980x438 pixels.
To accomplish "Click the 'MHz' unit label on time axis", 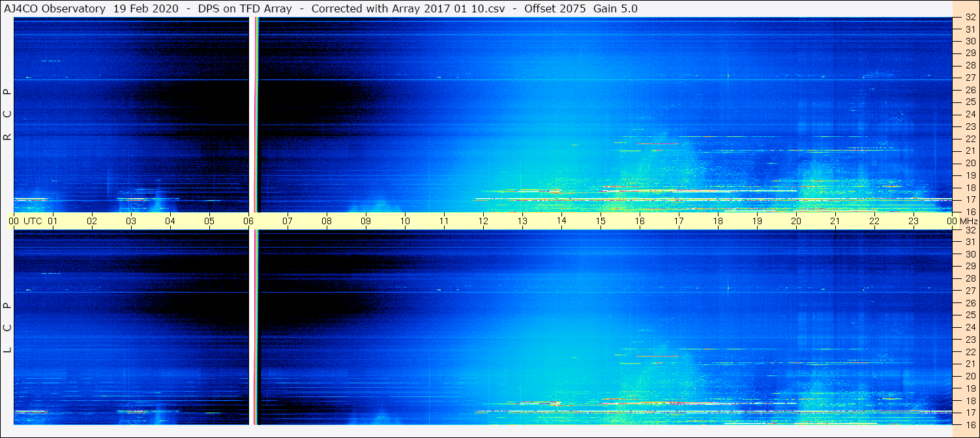I will pyautogui.click(x=968, y=221).
